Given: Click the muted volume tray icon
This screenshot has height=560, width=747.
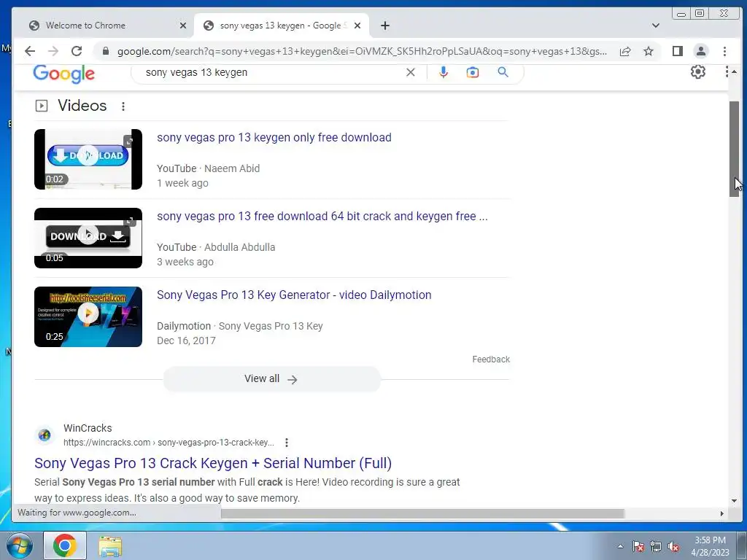Looking at the screenshot, I should pyautogui.click(x=673, y=546).
